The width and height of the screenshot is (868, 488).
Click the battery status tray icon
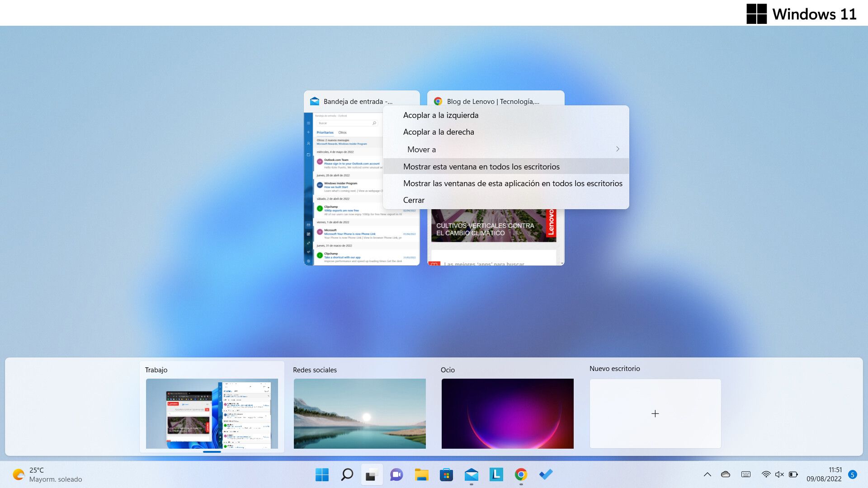click(x=793, y=474)
